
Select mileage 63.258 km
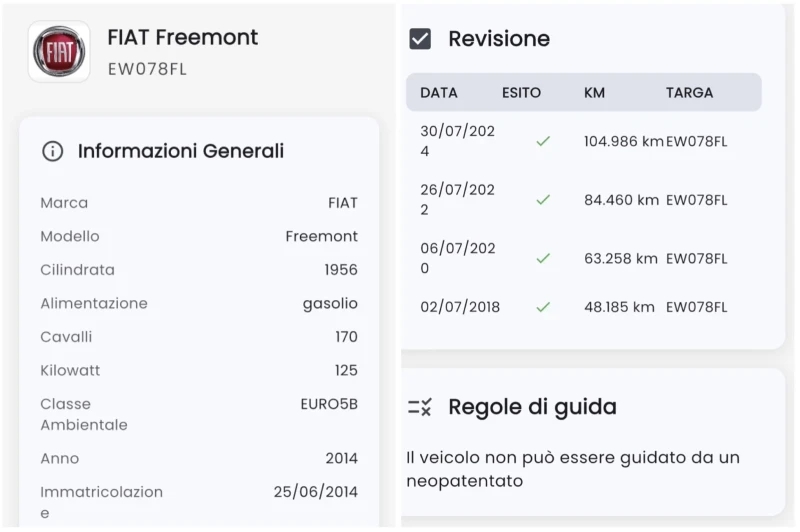tap(621, 259)
